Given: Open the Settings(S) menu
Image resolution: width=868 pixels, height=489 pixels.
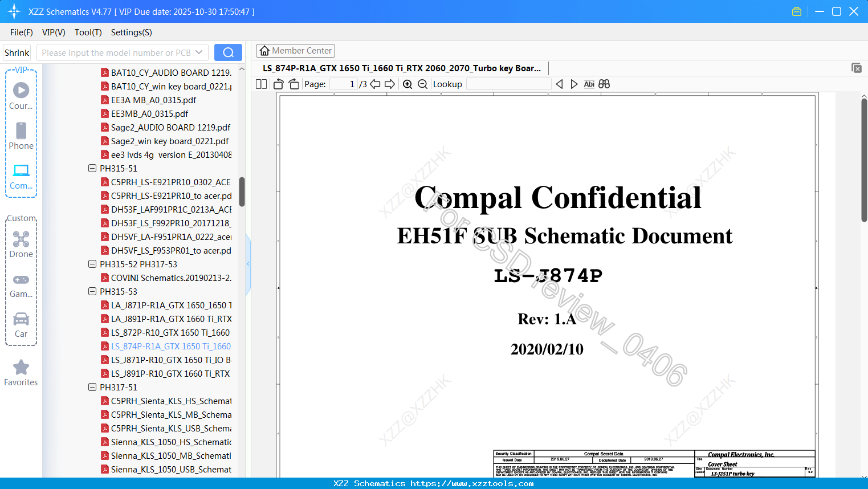Looking at the screenshot, I should tap(132, 32).
